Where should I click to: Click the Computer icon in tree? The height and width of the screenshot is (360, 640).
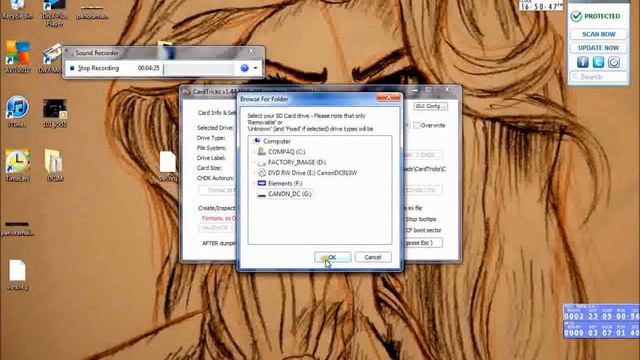257,141
